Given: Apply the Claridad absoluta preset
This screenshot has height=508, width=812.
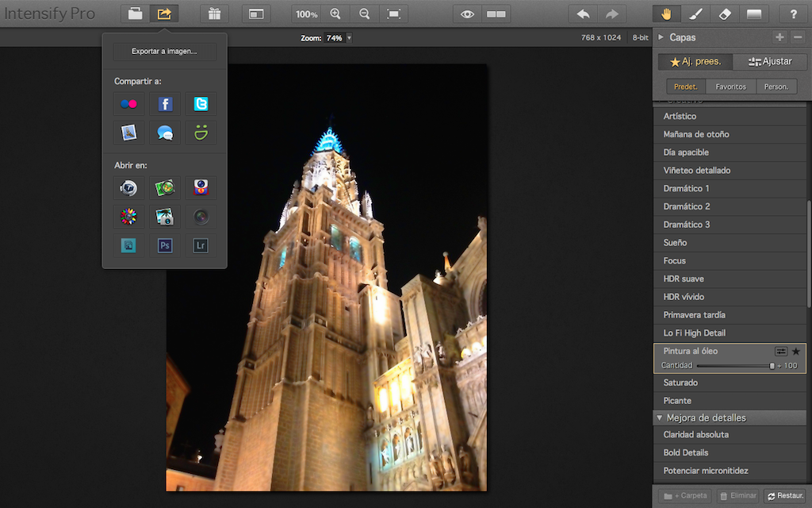Looking at the screenshot, I should pos(730,435).
